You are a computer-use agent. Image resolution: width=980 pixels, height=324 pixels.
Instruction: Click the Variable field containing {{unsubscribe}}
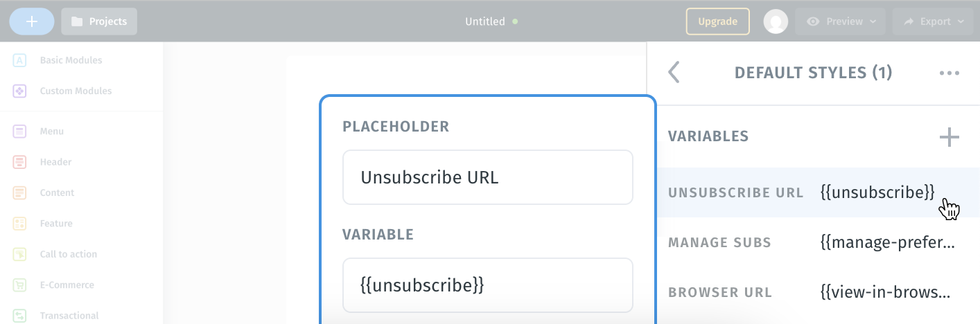[488, 285]
